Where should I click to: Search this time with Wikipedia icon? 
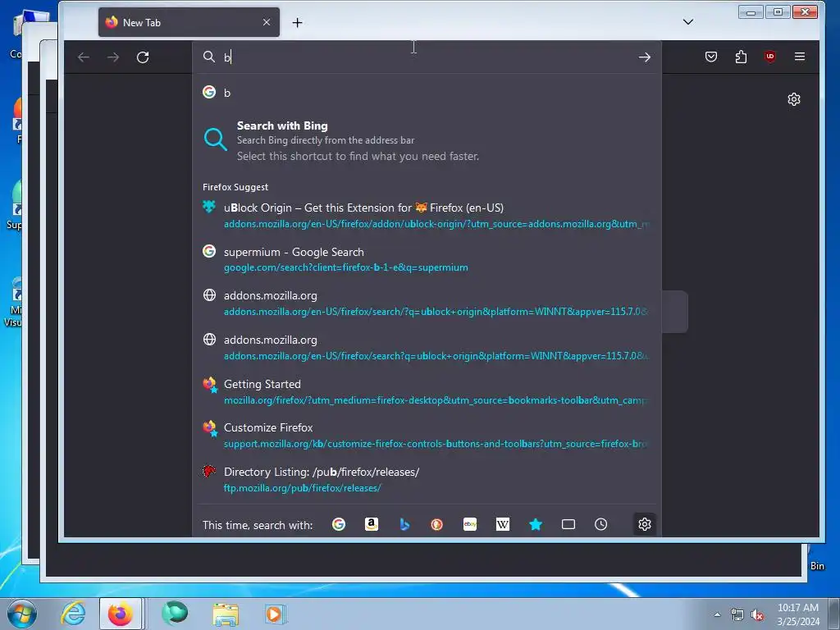click(x=503, y=524)
